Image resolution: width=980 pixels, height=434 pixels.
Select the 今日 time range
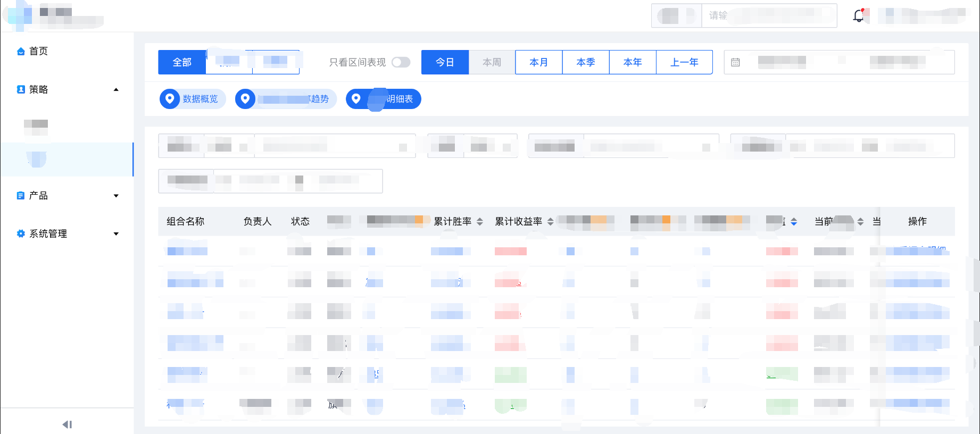[445, 62]
